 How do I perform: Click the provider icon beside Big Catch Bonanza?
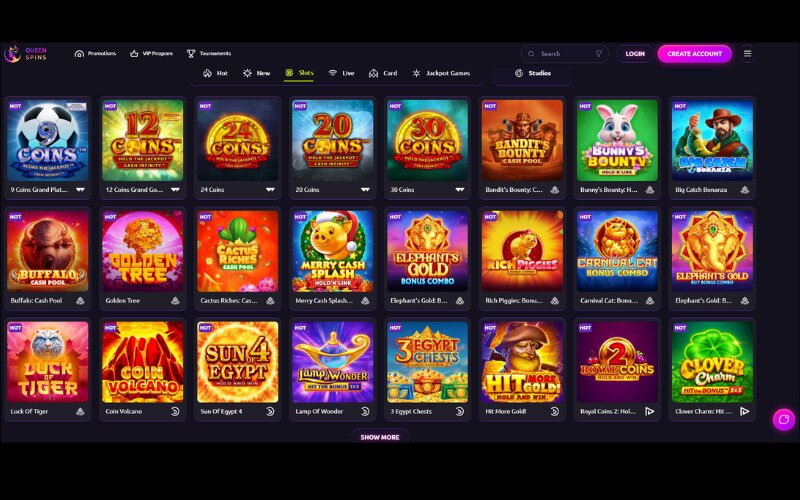[745, 190]
